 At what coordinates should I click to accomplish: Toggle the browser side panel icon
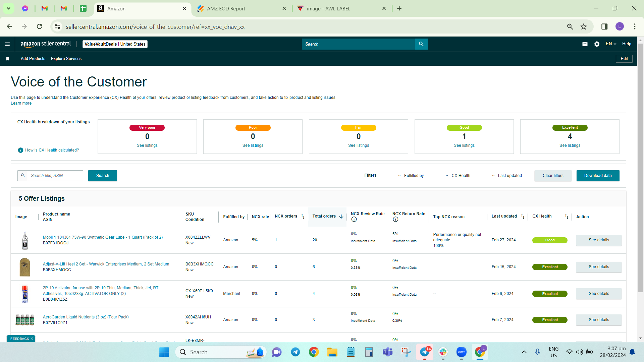pos(604,26)
